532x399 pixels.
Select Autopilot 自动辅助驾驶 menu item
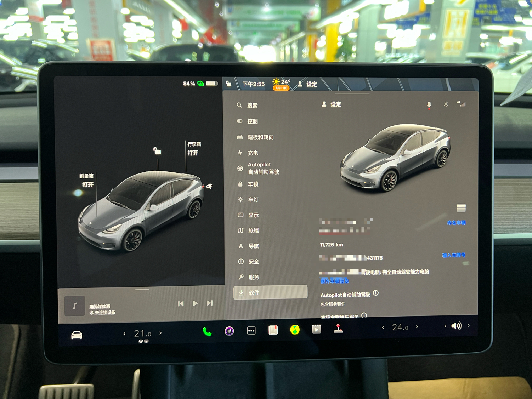coord(258,168)
